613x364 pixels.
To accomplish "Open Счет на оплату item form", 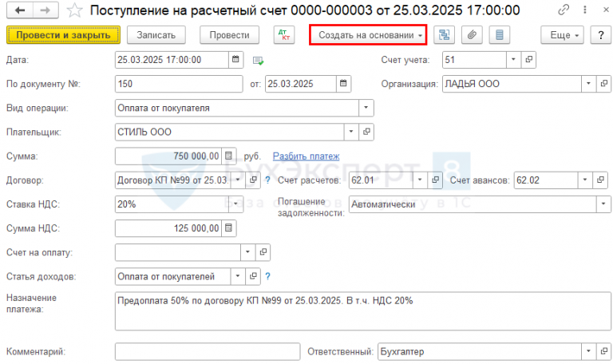I will click(263, 252).
